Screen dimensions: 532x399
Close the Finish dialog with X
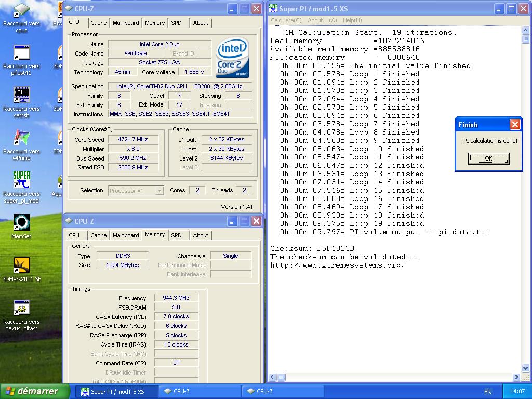pyautogui.click(x=515, y=125)
